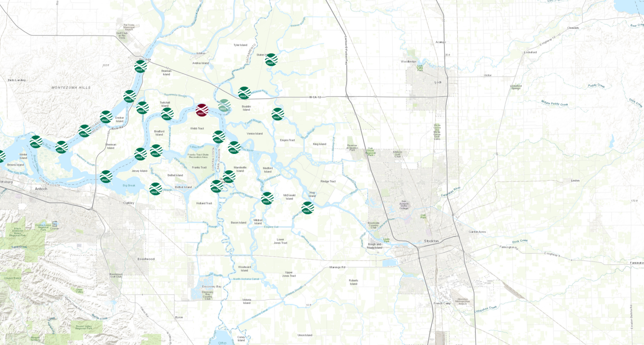Select the Victoria Island label
Screen dimensions: 644x345
(x=247, y=301)
